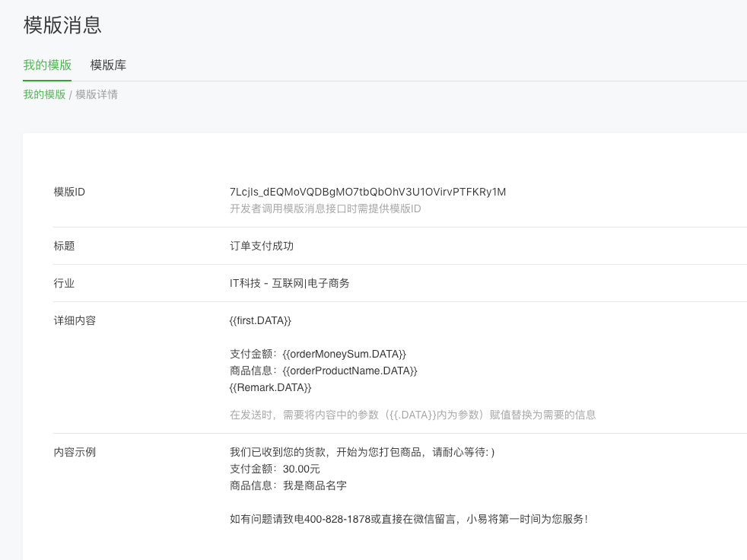The width and height of the screenshot is (747, 560).
Task: Click example line 商品信息：我是商品名字
Action: pyautogui.click(x=288, y=485)
